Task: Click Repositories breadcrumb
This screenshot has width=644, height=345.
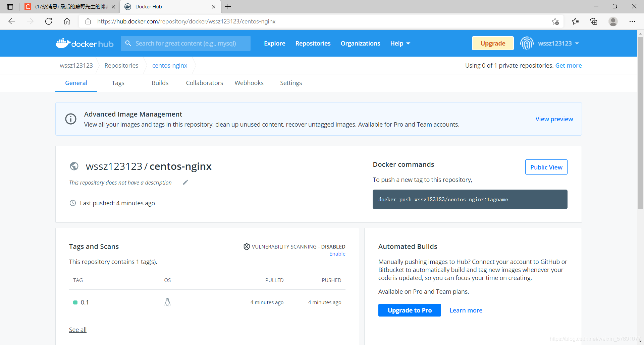Action: tap(121, 66)
